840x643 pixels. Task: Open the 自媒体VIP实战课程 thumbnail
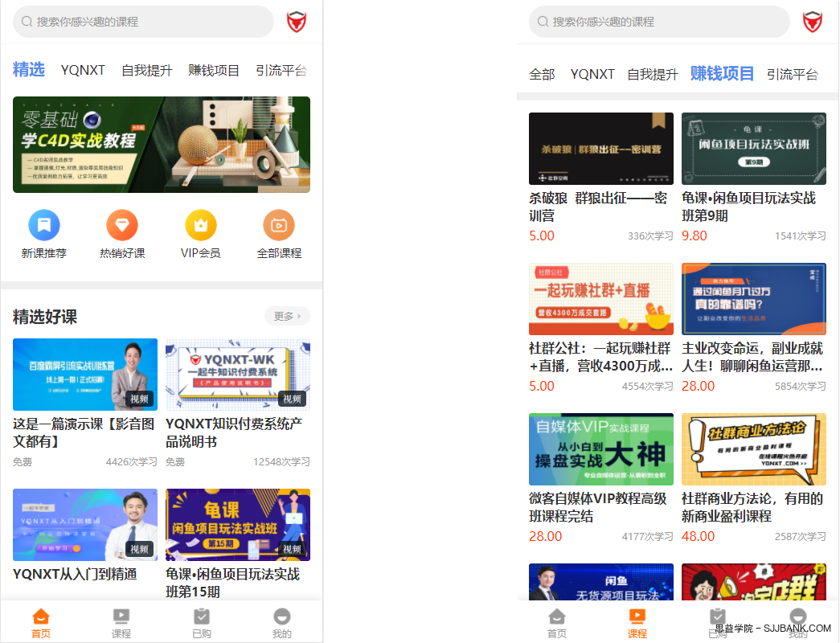tap(601, 449)
